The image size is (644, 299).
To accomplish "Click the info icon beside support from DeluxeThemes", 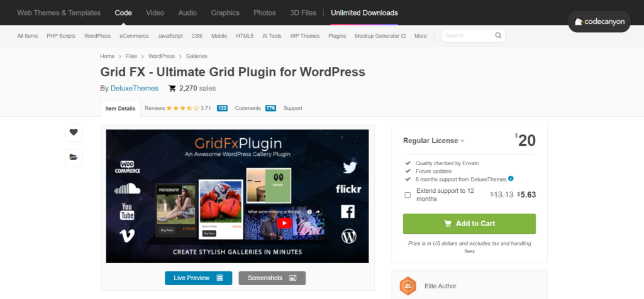I will tap(511, 178).
